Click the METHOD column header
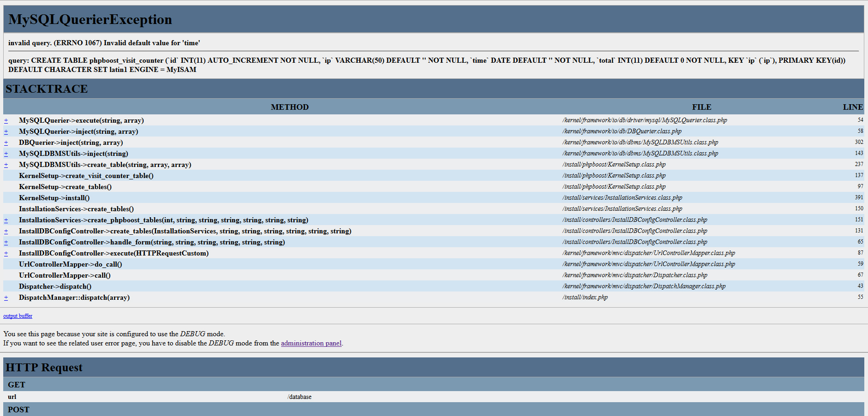Screen dimensions: 868x416 (x=289, y=107)
